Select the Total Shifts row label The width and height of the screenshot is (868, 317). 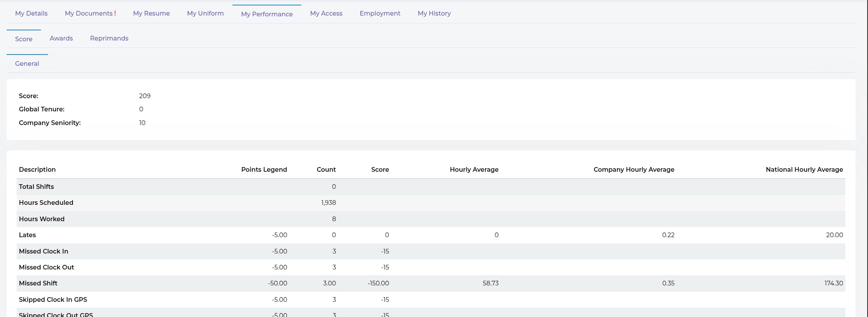[36, 187]
